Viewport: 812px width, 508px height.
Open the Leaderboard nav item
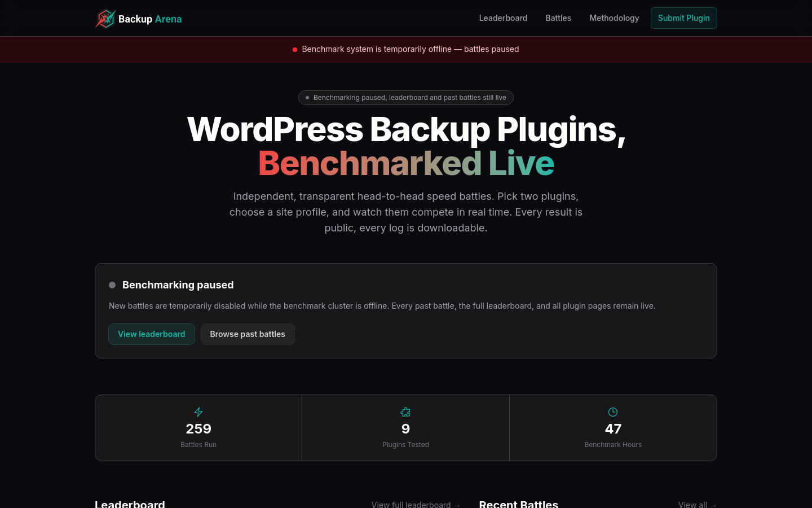(503, 18)
